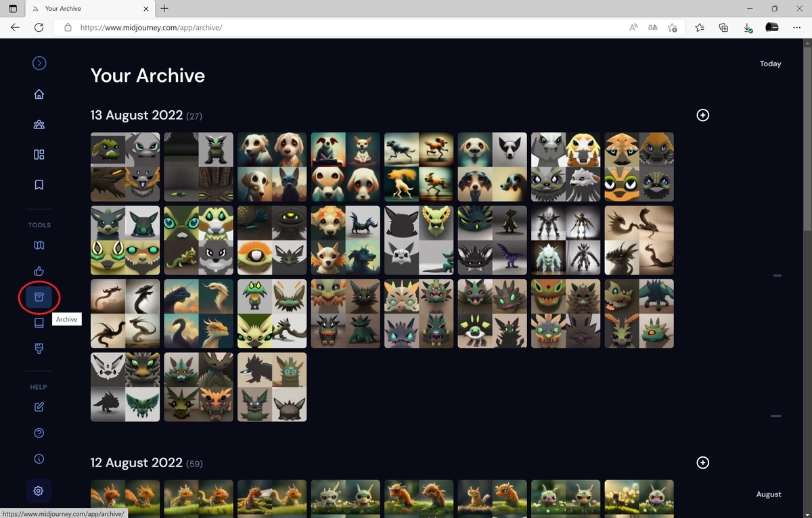Screen dimensions: 812x518
Task: Open the thumbs-up rating icon in sidebar
Action: pyautogui.click(x=39, y=271)
